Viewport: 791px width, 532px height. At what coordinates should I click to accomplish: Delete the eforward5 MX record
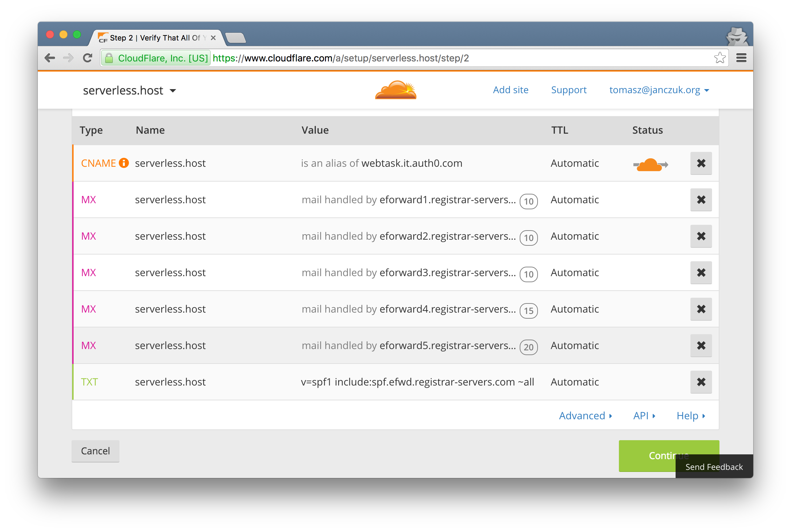pyautogui.click(x=701, y=345)
